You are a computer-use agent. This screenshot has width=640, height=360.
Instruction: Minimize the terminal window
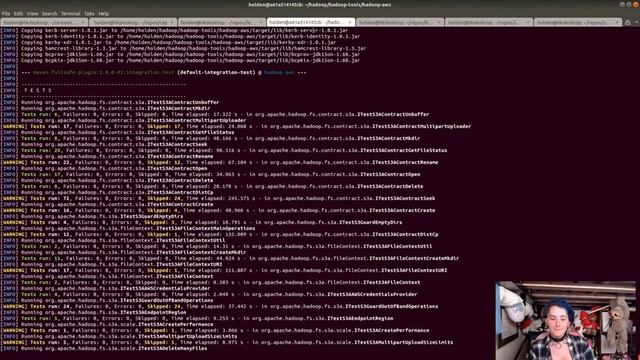click(622, 4)
